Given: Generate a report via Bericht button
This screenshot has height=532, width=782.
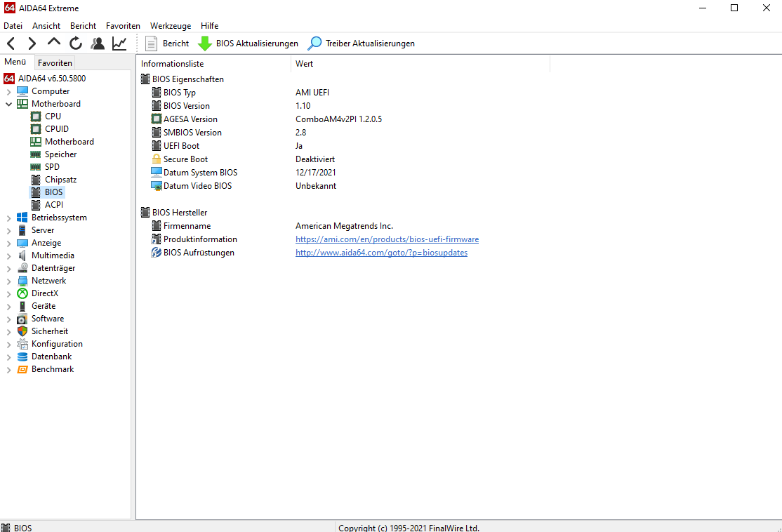Looking at the screenshot, I should (x=167, y=44).
